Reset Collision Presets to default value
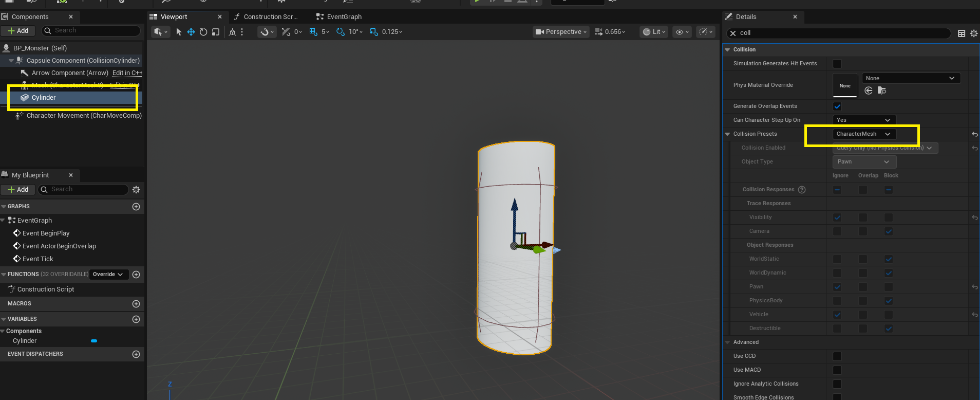 974,134
